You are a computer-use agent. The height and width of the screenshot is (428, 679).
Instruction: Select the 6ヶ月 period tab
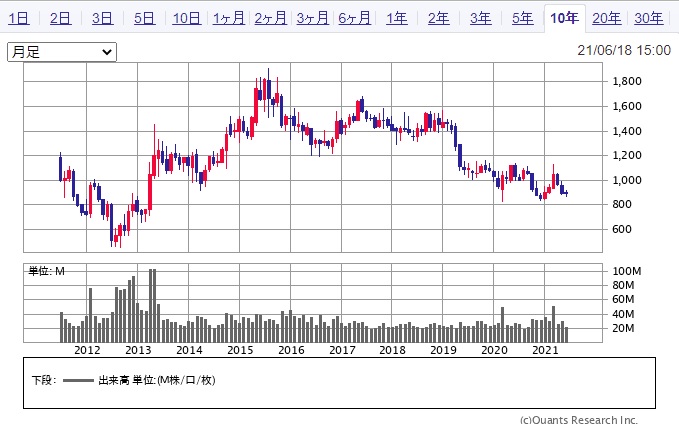coord(355,18)
